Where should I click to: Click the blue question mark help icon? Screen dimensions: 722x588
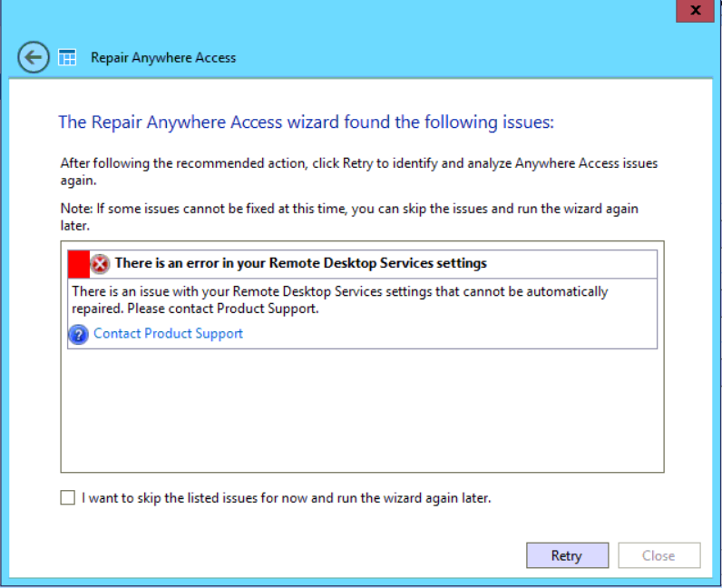pyautogui.click(x=79, y=334)
